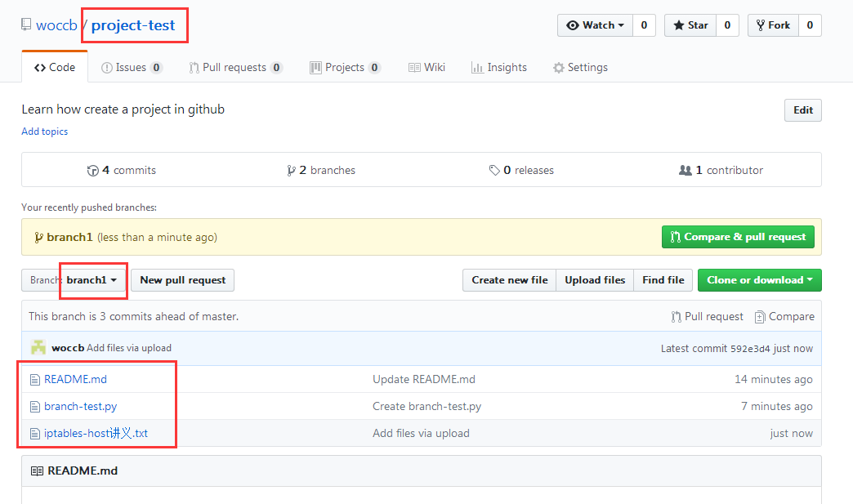Open the iptables-host txt file

(x=96, y=433)
